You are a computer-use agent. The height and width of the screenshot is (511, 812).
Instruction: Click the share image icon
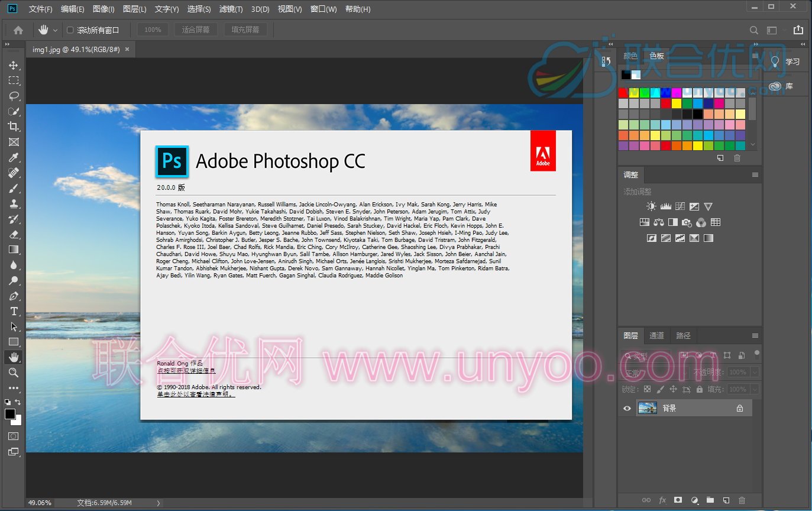tap(798, 30)
